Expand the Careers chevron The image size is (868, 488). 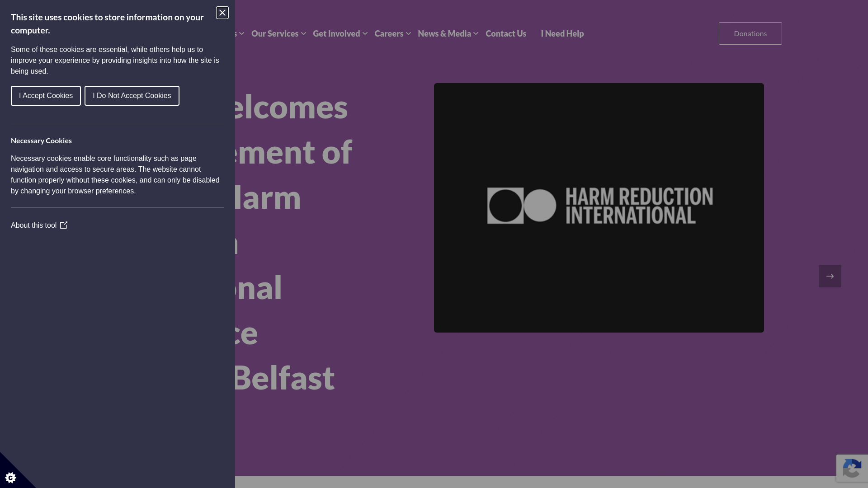[x=408, y=33]
